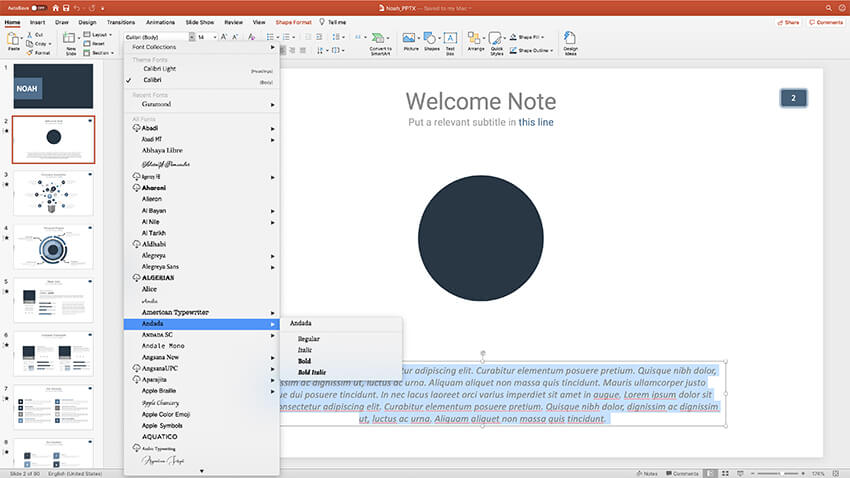Select the NOAH title slide thumbnail
Image resolution: width=850 pixels, height=478 pixels.
53,86
